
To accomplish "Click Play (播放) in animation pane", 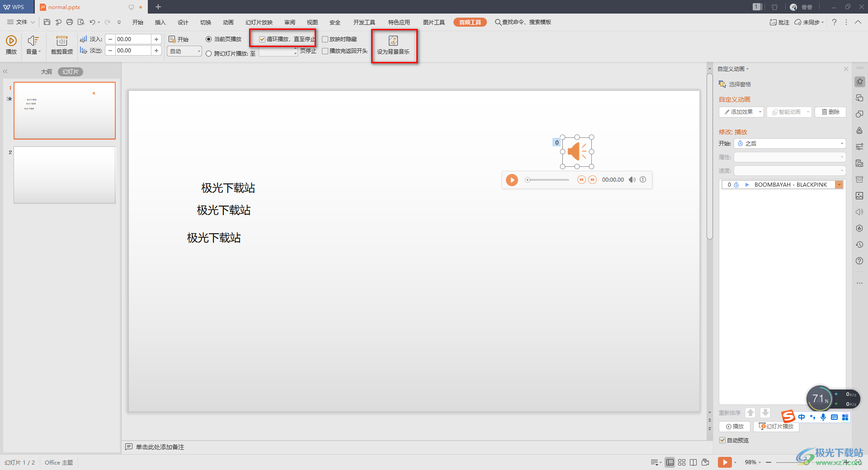I will [735, 427].
